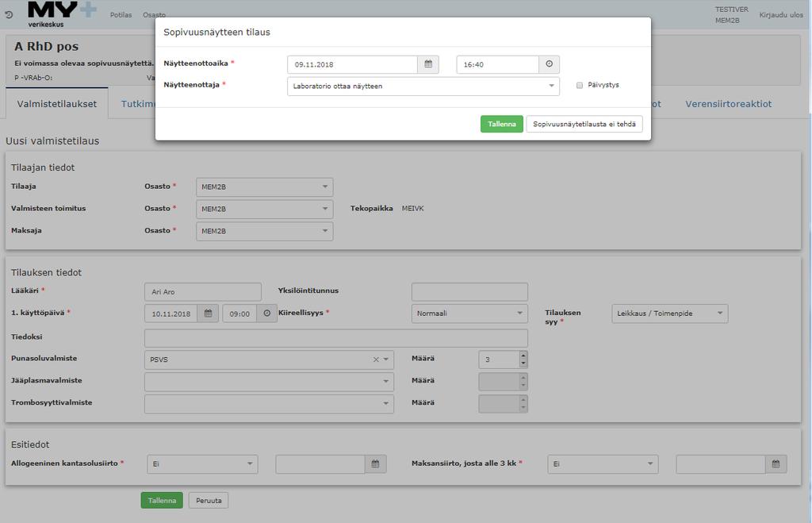Click Allogeeninen kantasolusiirto date input
This screenshot has height=523, width=812.
click(x=320, y=464)
